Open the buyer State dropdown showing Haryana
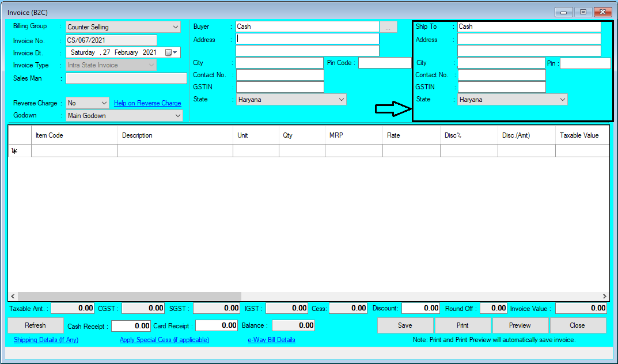618x364 pixels. pos(340,99)
